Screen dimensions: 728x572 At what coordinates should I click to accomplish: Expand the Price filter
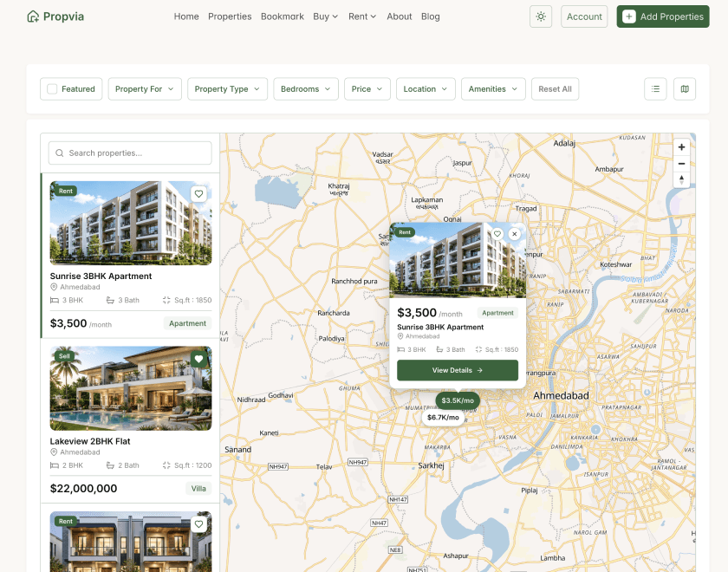click(367, 88)
